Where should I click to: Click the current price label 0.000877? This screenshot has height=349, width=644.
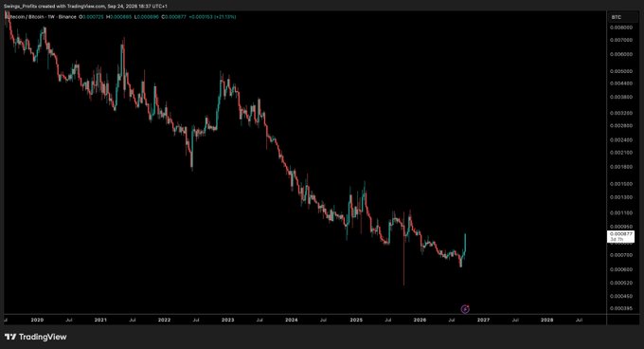tap(620, 236)
